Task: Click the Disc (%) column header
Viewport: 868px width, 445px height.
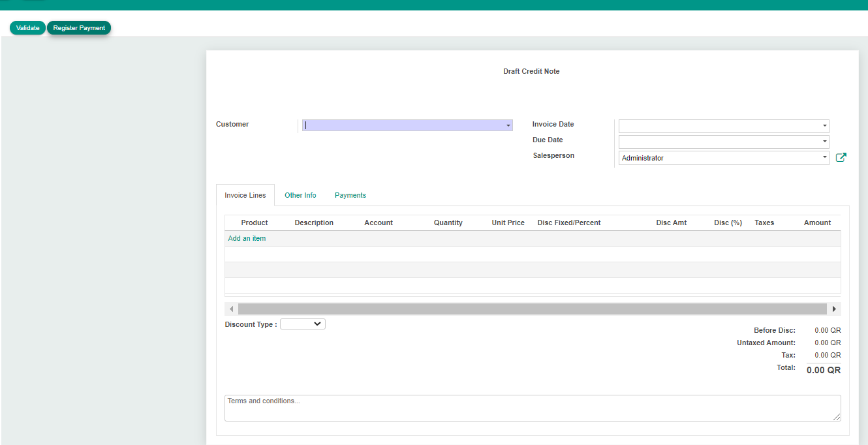Action: 728,222
